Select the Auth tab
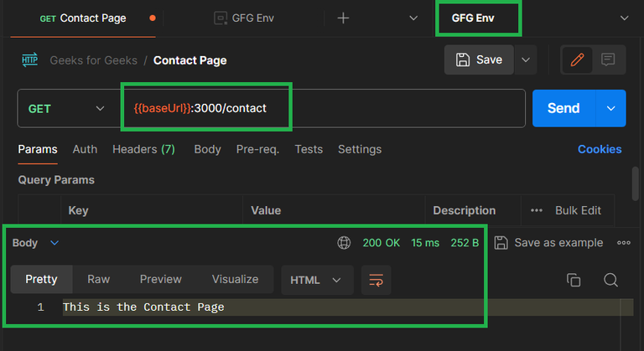The image size is (644, 351). 85,149
